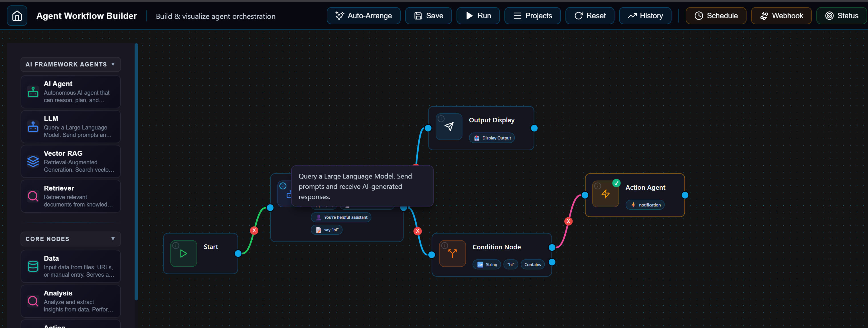This screenshot has width=868, height=328.
Task: Select the Data database icon in sidebar
Action: pyautogui.click(x=33, y=266)
